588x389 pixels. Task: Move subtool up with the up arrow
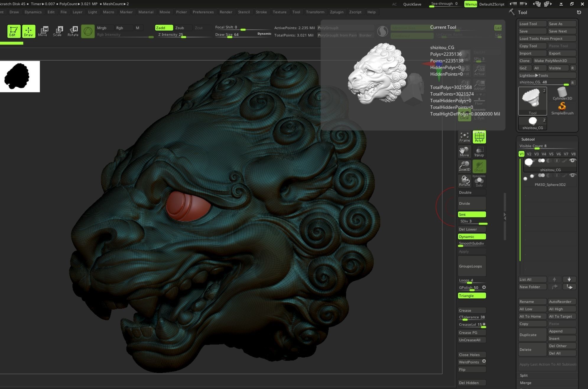pos(554,279)
